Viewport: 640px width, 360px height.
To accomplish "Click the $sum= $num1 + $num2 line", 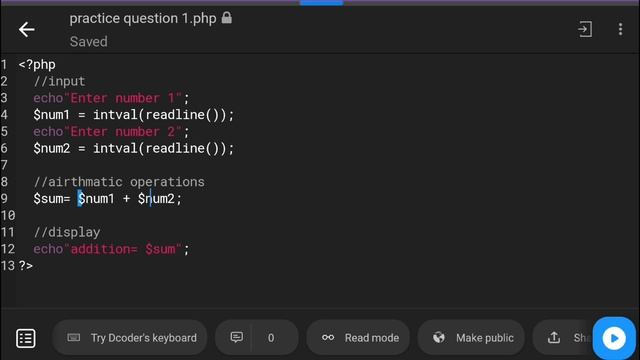I will [108, 199].
